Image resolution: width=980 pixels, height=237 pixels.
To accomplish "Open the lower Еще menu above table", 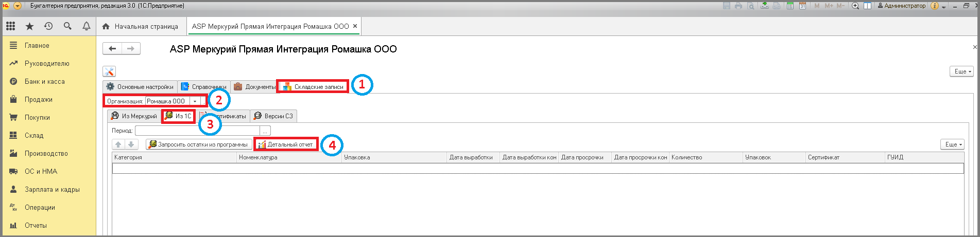I will (x=952, y=144).
